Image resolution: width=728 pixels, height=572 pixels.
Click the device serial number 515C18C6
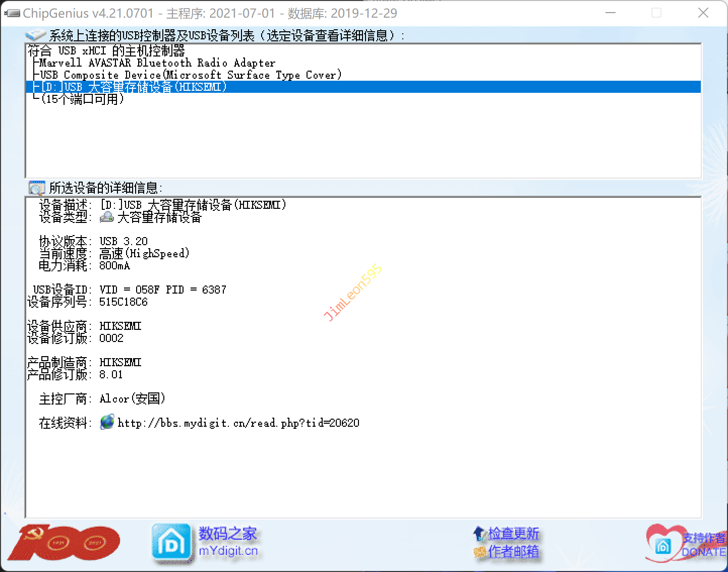[x=124, y=302]
